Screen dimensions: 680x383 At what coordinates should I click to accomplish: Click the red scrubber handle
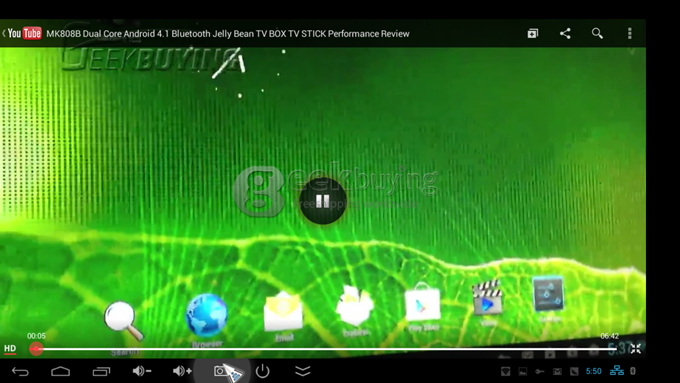[x=36, y=349]
